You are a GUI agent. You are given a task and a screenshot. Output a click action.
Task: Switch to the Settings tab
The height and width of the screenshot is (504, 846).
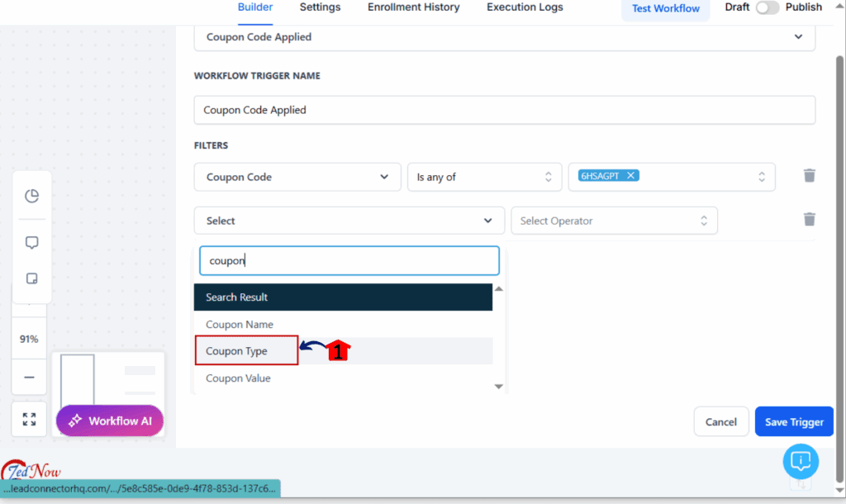(x=320, y=7)
